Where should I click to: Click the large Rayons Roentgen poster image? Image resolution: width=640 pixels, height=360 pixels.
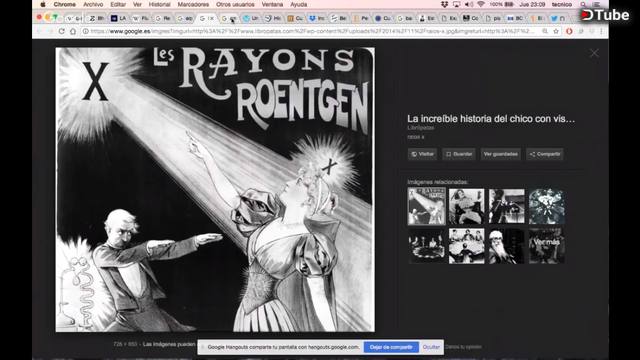215,189
